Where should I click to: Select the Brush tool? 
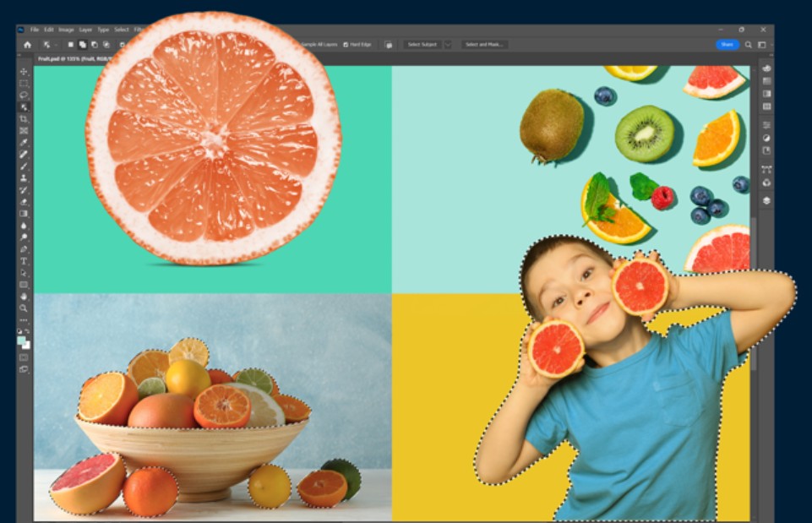click(x=24, y=166)
